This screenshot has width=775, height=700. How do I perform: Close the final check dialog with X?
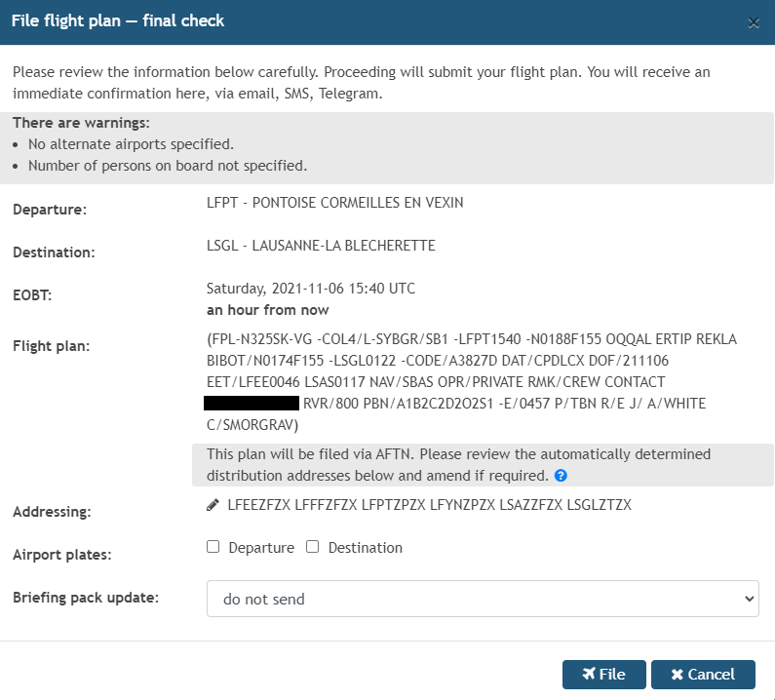[753, 23]
